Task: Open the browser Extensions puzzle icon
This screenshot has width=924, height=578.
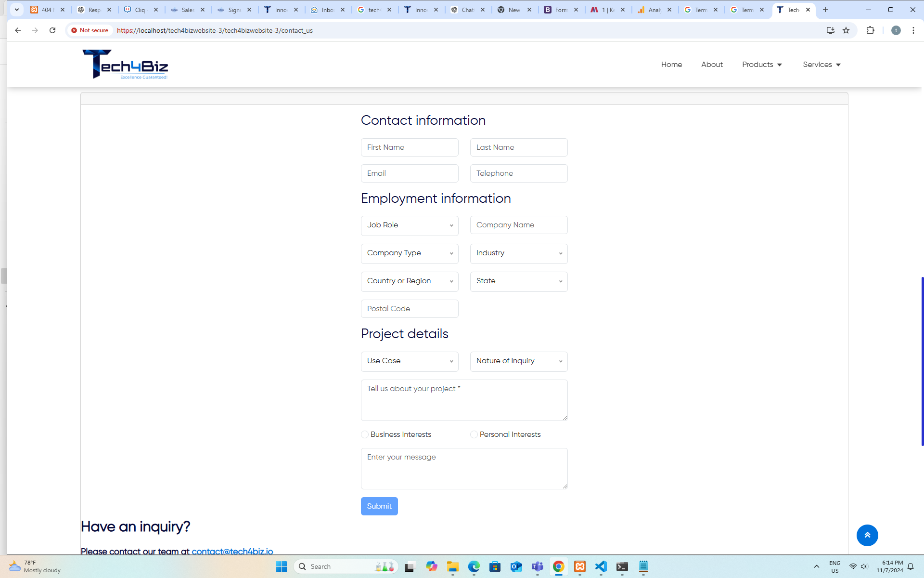Action: click(x=870, y=30)
